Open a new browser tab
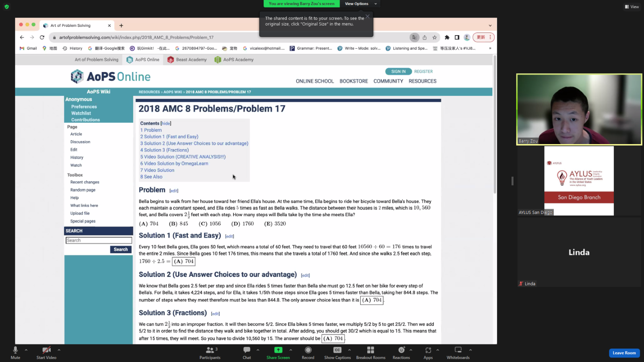 point(121,26)
